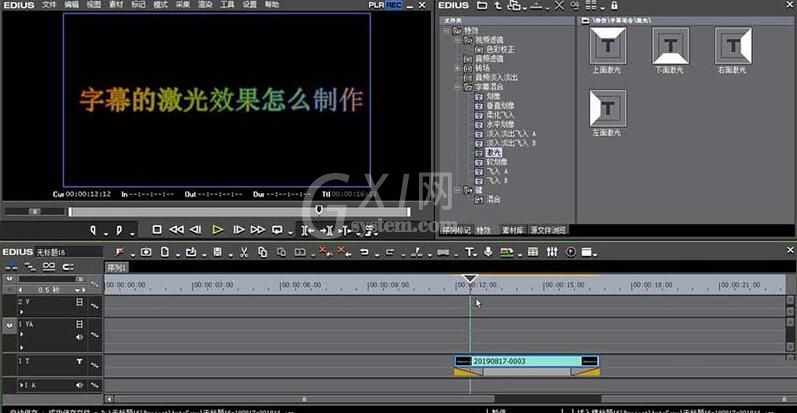The height and width of the screenshot is (413, 797).
Task: Open the 文件 menu
Action: [49, 5]
